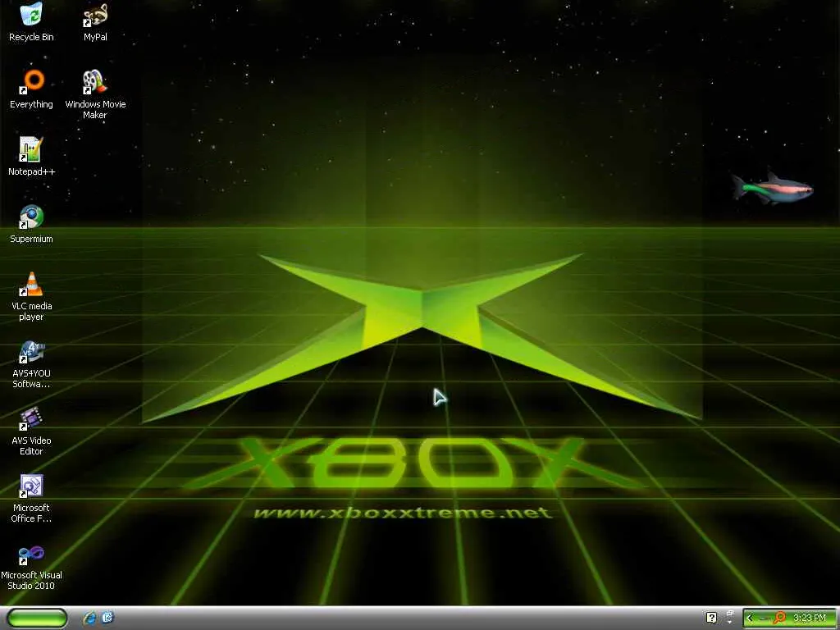Select the Windows Movie Maker shortcut
The height and width of the screenshot is (630, 840).
click(x=95, y=94)
